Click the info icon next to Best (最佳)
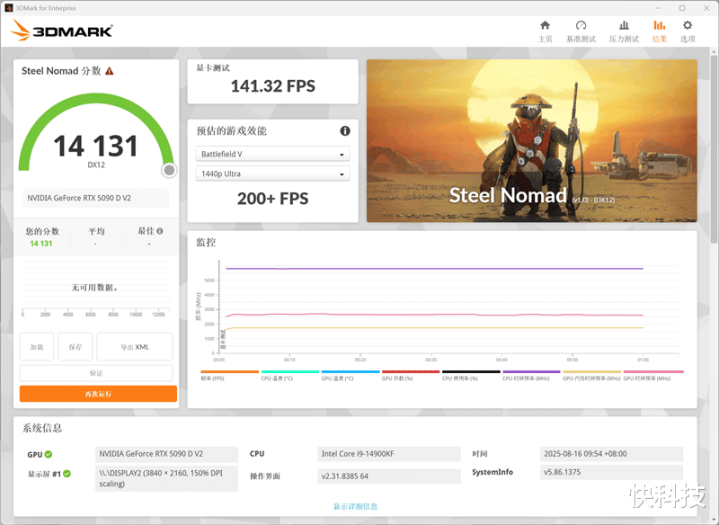Image resolution: width=719 pixels, height=525 pixels. click(159, 231)
